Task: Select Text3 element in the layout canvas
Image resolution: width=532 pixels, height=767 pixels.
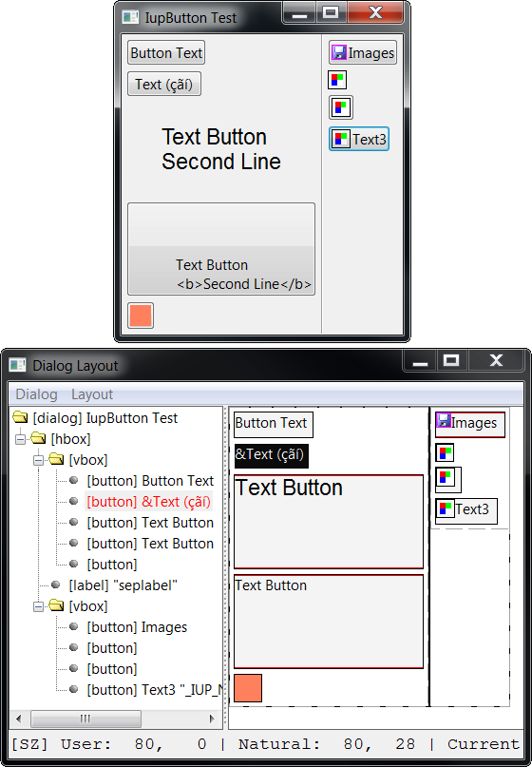Action: coord(466,510)
